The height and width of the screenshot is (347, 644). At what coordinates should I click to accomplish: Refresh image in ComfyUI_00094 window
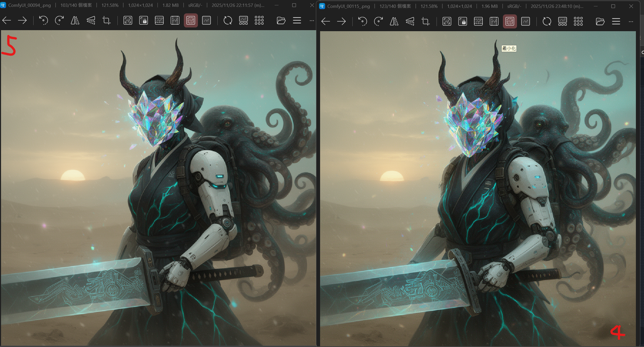228,21
